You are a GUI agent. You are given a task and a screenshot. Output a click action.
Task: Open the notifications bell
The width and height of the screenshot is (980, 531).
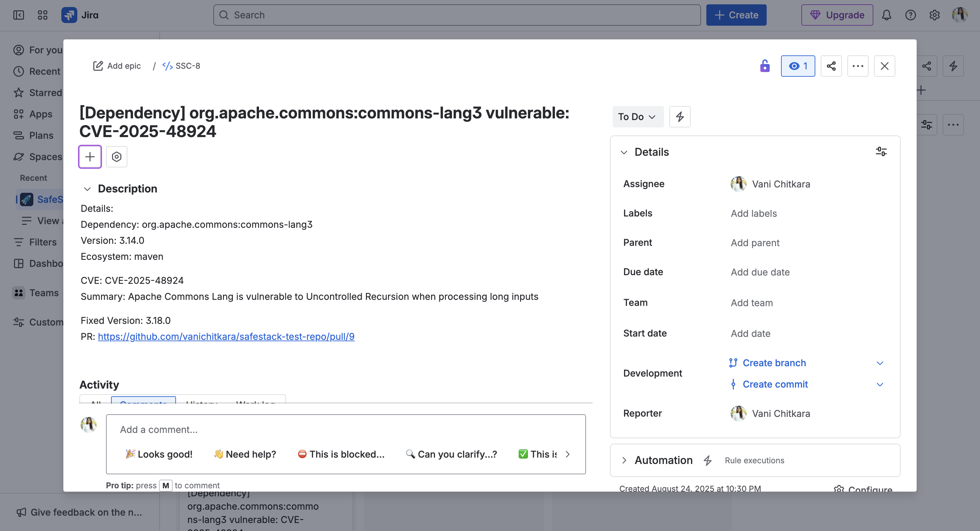[x=886, y=15]
